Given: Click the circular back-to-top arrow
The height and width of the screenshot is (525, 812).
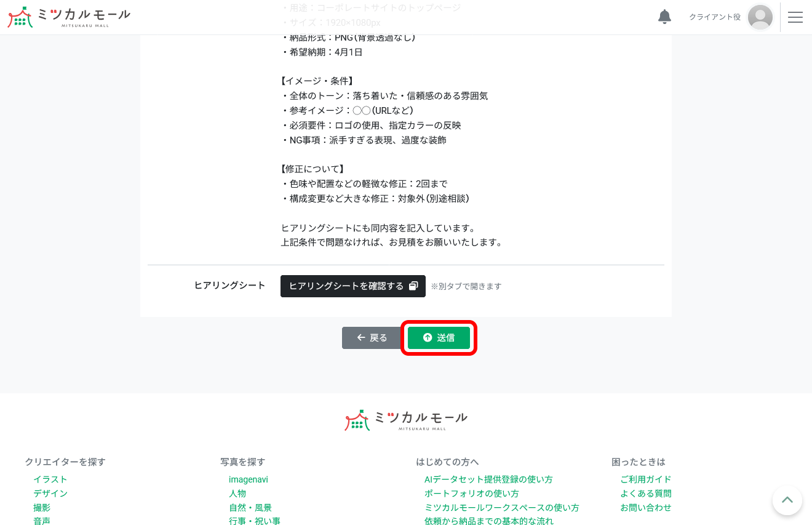Looking at the screenshot, I should point(787,500).
